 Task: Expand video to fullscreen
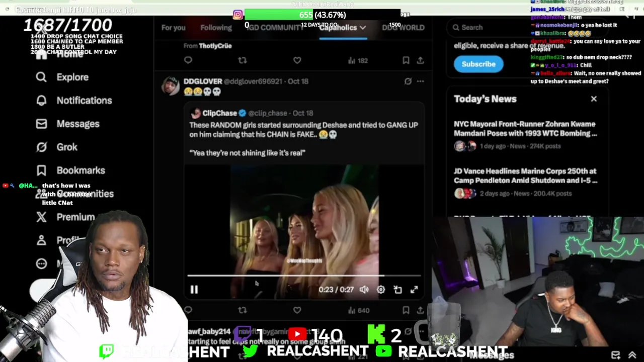tap(414, 290)
